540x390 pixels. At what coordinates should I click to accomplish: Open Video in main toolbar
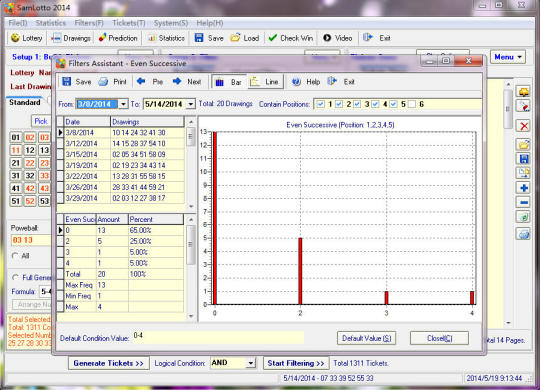click(337, 38)
